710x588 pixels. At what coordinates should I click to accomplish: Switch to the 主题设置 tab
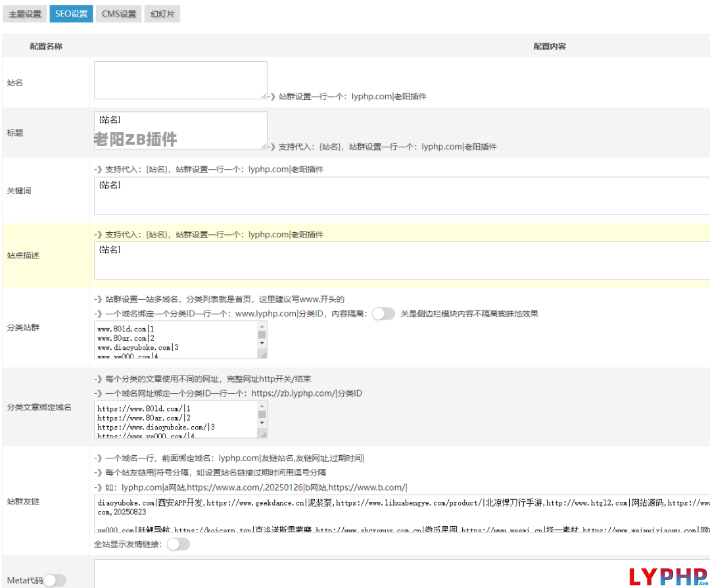pyautogui.click(x=25, y=14)
